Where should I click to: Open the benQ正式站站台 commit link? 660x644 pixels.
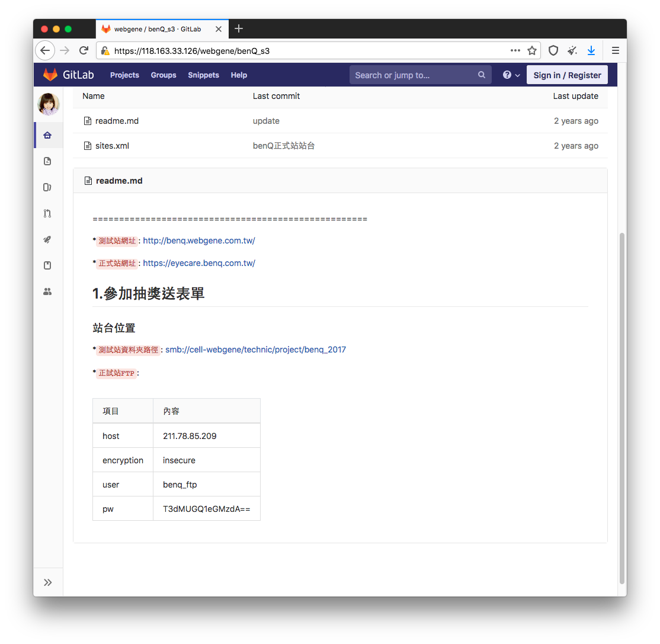point(284,146)
